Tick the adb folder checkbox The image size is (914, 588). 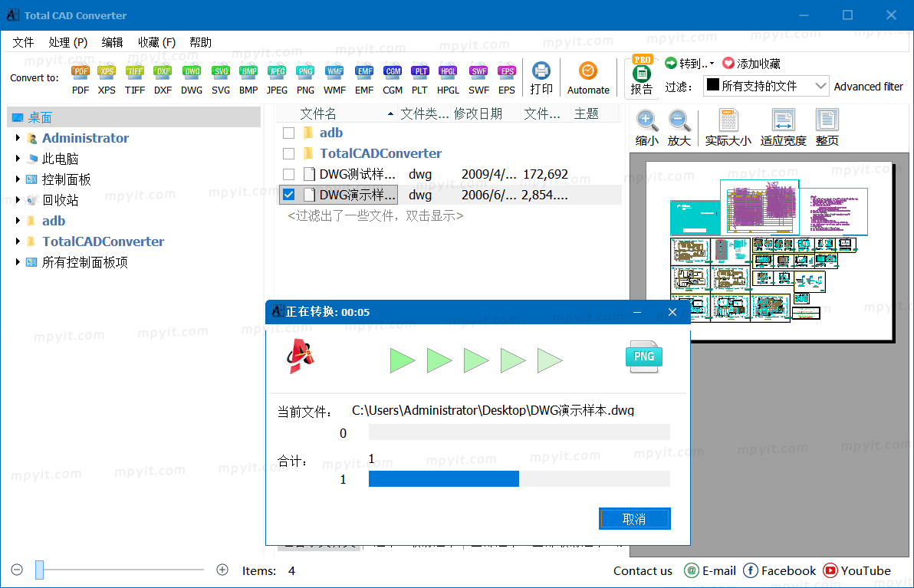tap(288, 132)
